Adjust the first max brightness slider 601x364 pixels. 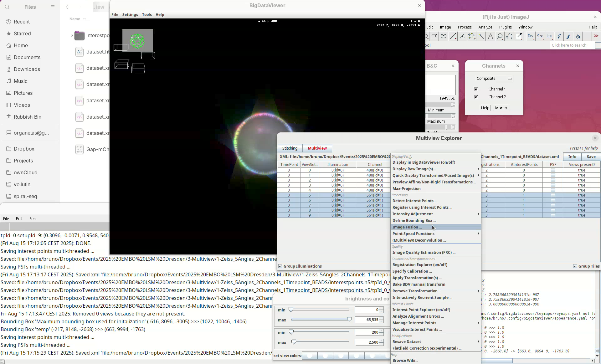pyautogui.click(x=349, y=320)
